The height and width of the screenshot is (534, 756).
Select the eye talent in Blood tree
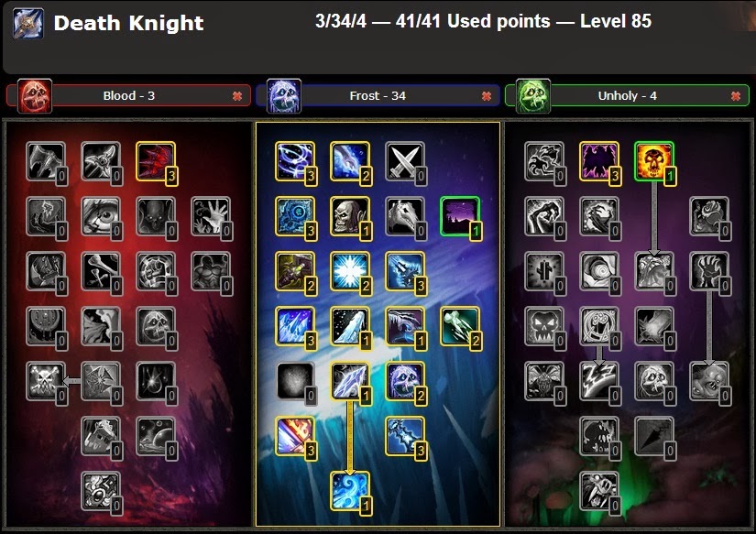click(101, 216)
